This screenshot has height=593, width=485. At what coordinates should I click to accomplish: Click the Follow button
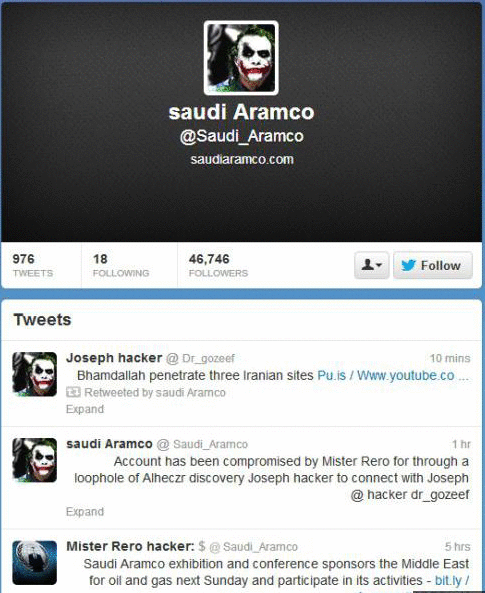(433, 265)
